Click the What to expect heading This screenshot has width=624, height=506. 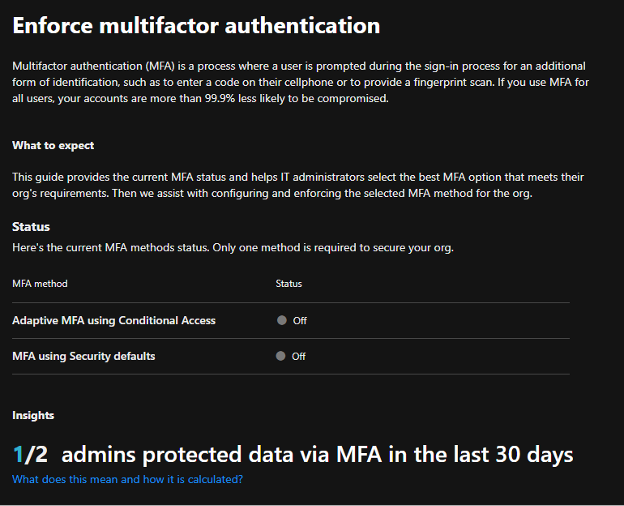[x=53, y=145]
